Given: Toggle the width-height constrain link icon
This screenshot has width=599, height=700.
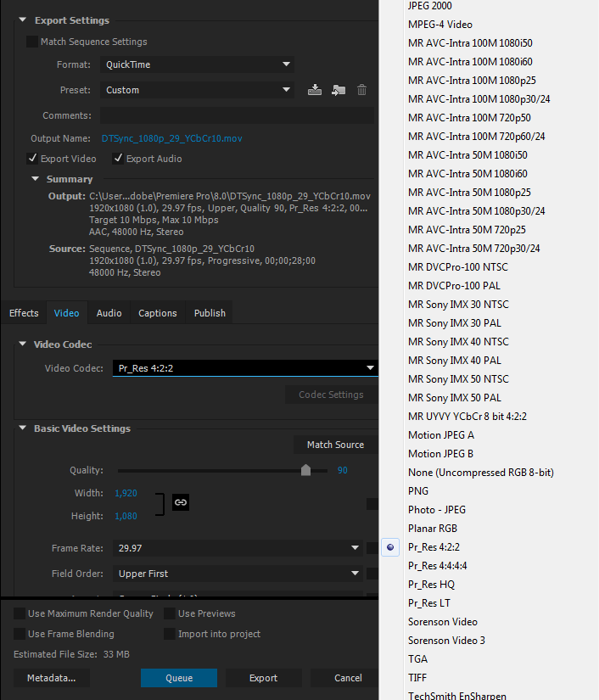Looking at the screenshot, I should pos(181,502).
